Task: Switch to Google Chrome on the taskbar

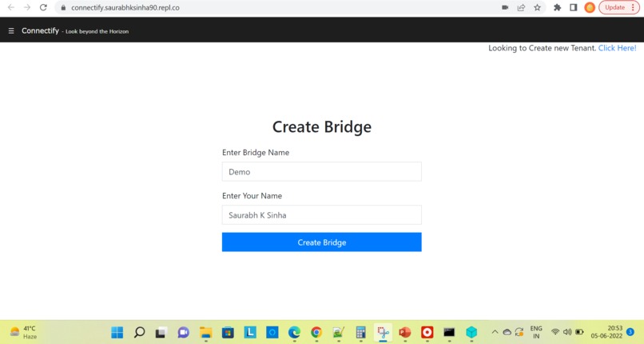Action: [316, 332]
